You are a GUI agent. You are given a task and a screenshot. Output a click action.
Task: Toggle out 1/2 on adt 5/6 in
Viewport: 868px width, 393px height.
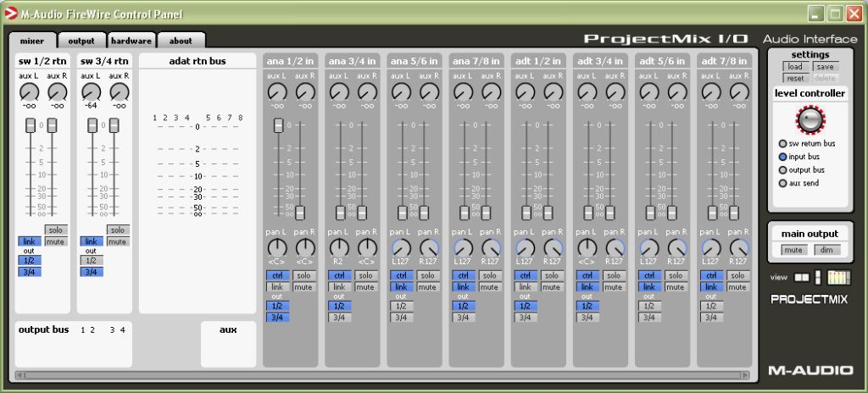[x=649, y=306]
